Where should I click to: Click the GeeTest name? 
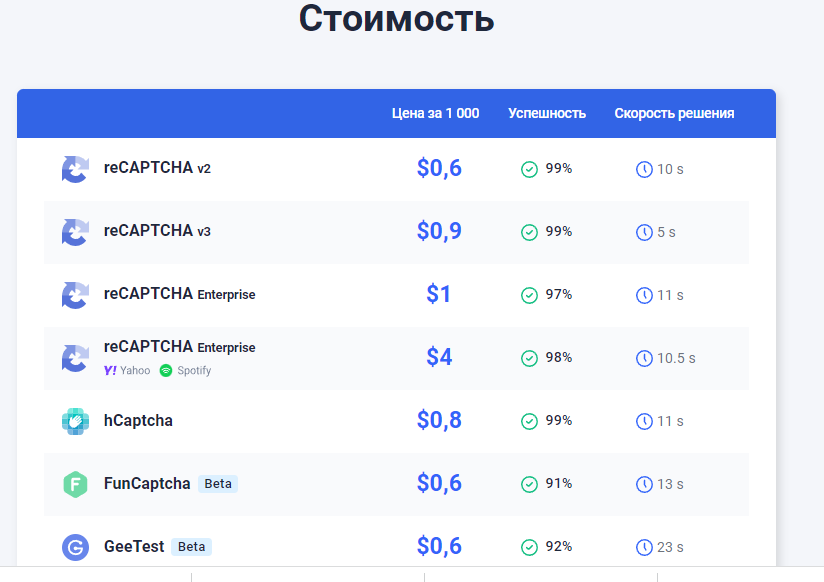click(x=134, y=546)
